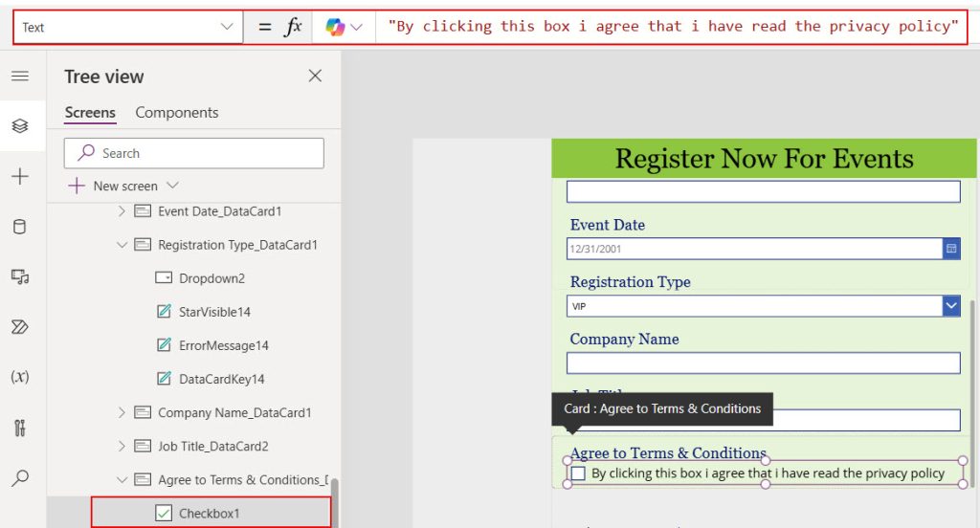Click the DataCardKey14 label icon

[x=164, y=379]
